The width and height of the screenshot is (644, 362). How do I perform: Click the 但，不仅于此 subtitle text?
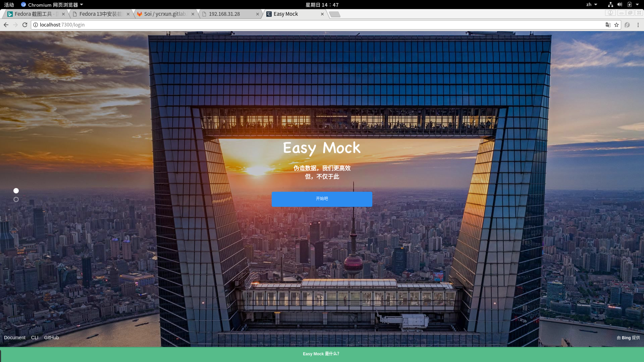click(x=322, y=177)
